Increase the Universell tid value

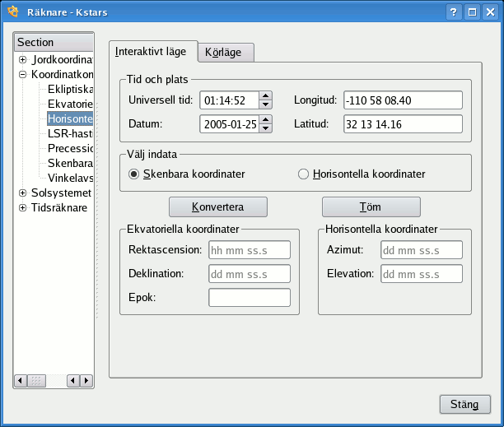265,95
